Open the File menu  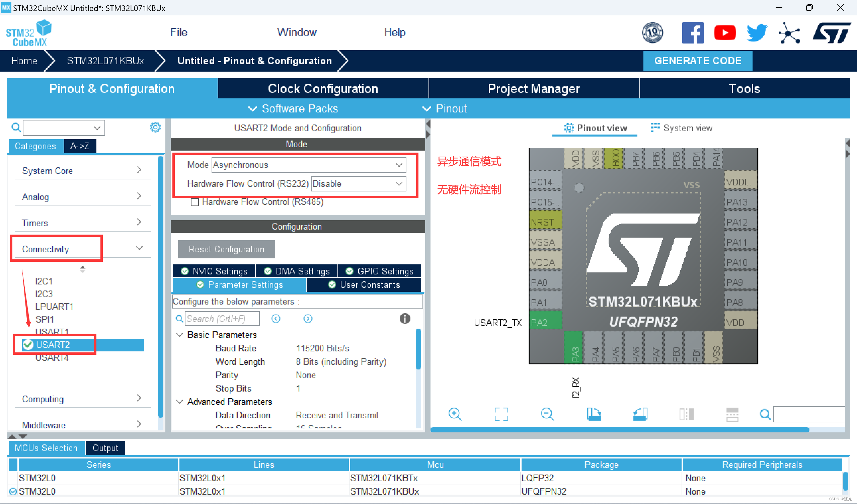pos(178,32)
